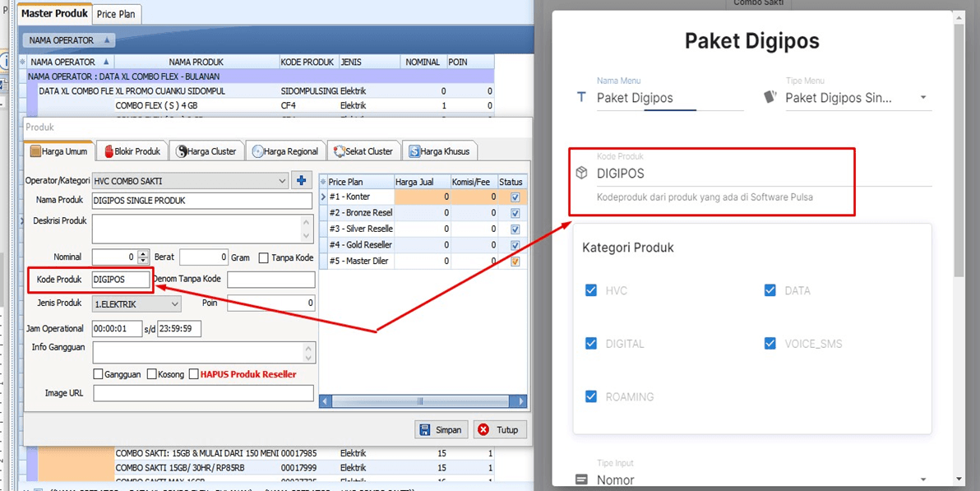Click the blue plus icon beside Operator/Kategori
Viewport: 980px width, 491px height.
tap(301, 181)
